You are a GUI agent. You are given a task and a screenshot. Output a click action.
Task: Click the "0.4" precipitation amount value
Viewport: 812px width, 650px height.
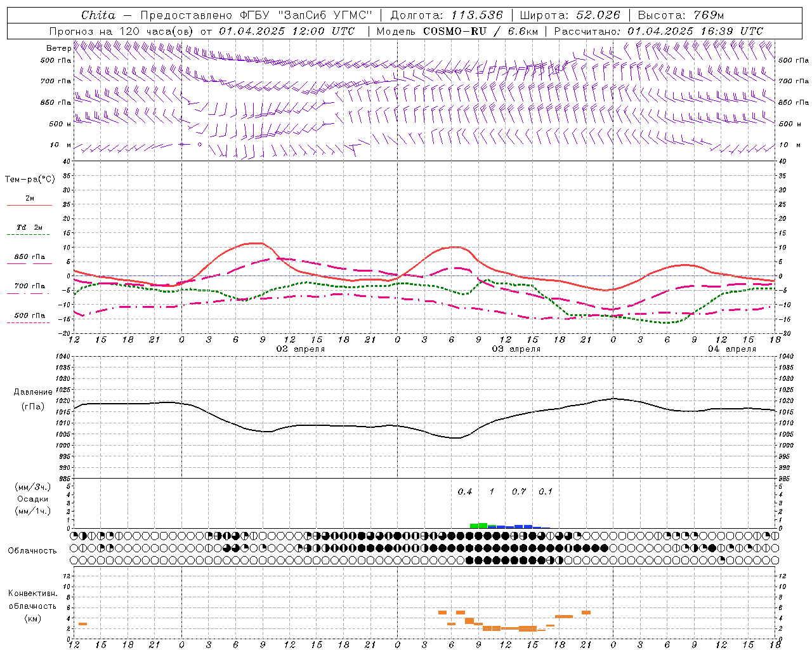(x=465, y=492)
